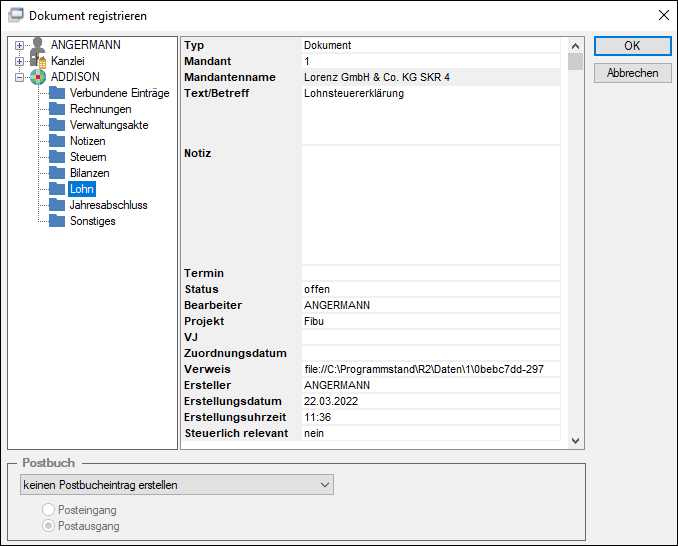Viewport: 678px width, 546px height.
Task: Edit the Text/Betreff field Lohnsteuererklärung
Action: click(x=431, y=115)
